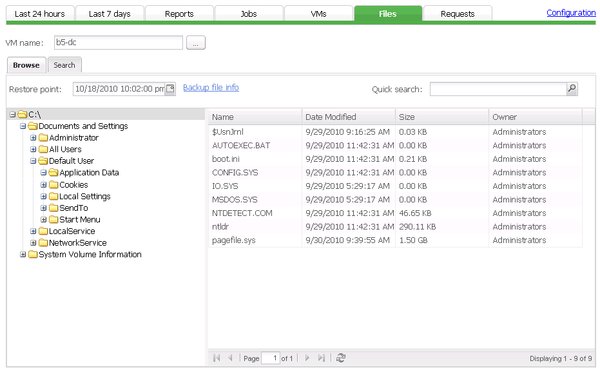Go to the next page arrow

point(307,358)
